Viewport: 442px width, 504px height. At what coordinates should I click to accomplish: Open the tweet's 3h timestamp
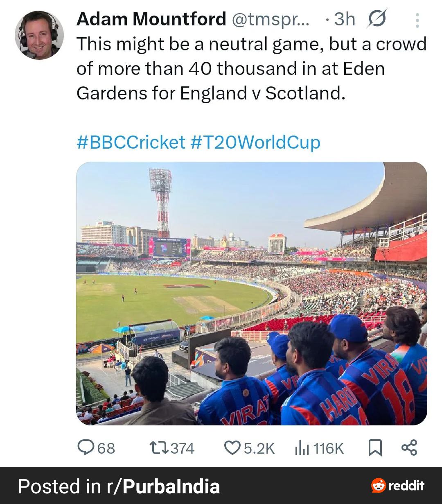[x=344, y=19]
